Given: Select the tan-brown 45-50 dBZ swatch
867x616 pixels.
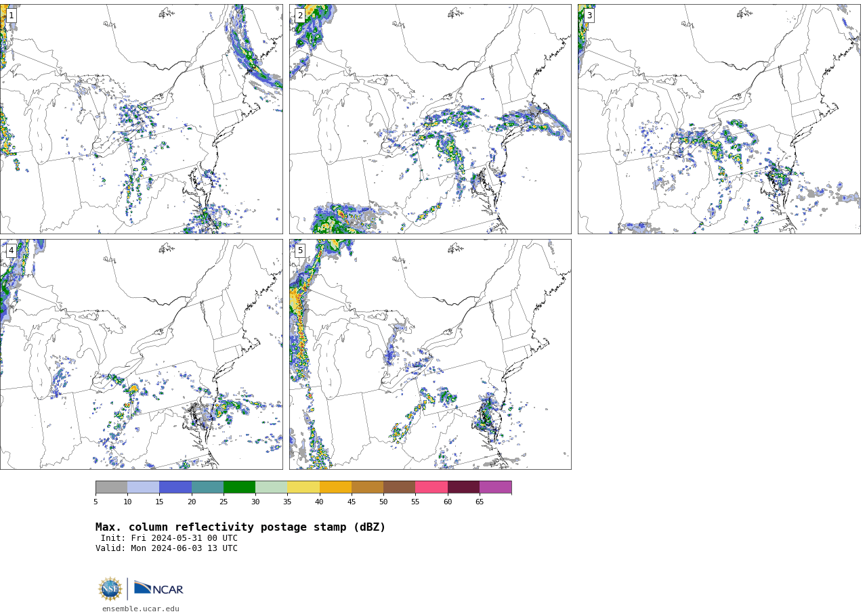Looking at the screenshot, I should pyautogui.click(x=367, y=487).
